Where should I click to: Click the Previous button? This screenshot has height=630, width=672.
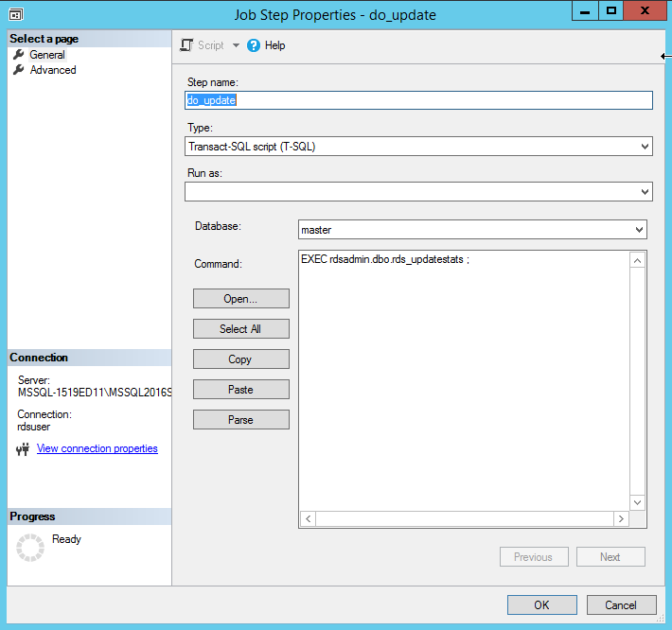click(534, 557)
